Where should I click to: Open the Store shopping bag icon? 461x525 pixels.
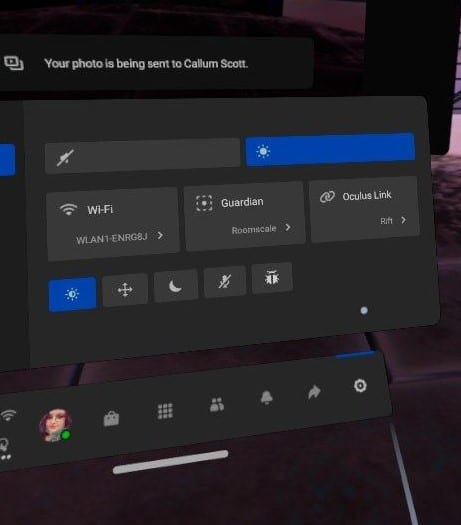(x=111, y=419)
